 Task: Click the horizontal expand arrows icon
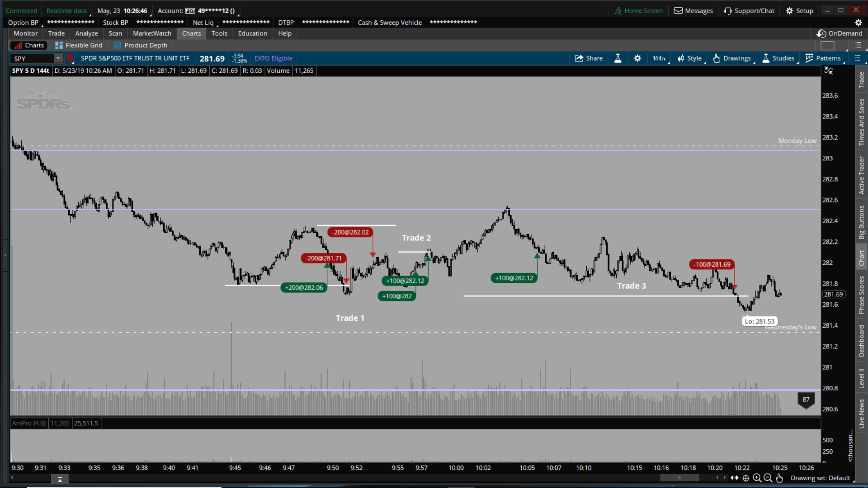pyautogui.click(x=735, y=478)
